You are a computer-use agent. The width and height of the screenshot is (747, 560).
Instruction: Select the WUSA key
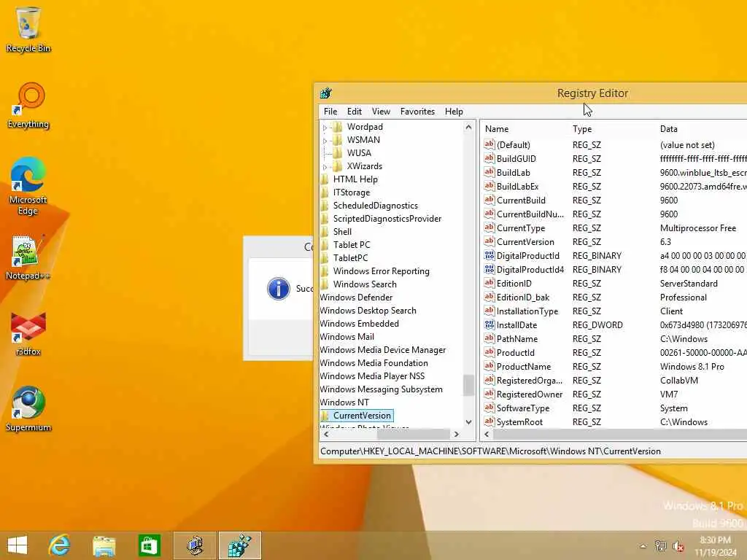point(359,153)
